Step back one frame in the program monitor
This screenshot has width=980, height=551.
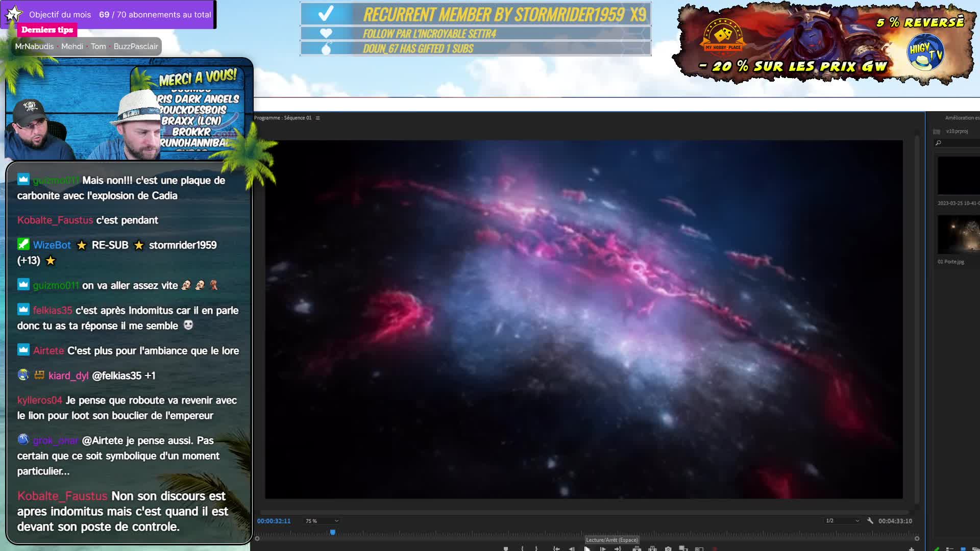(572, 549)
